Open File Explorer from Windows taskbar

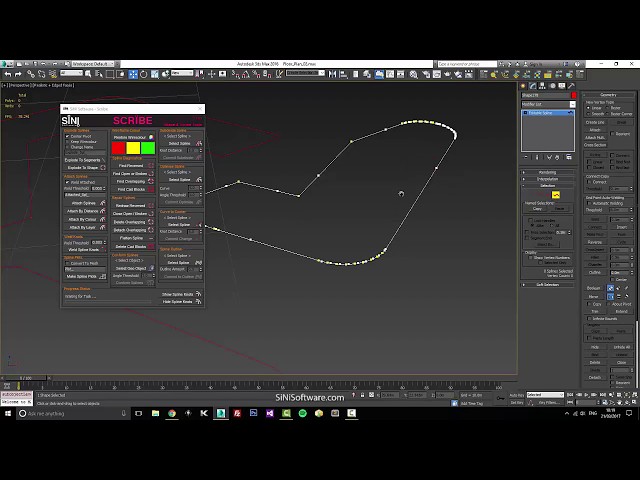click(156, 413)
